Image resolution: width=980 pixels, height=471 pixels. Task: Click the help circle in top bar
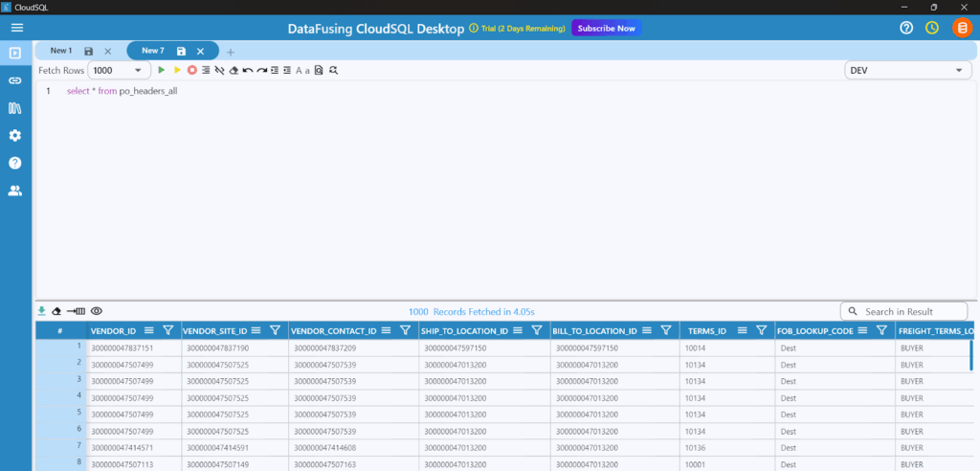coord(906,28)
